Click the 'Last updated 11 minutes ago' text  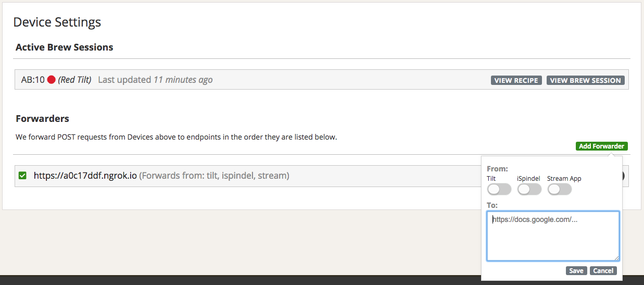click(155, 80)
